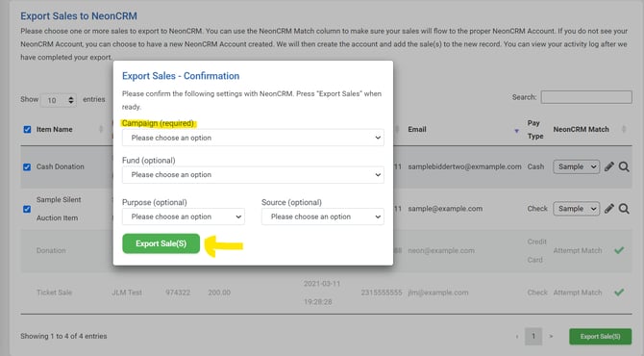Click the Ticket Sale item name
The height and width of the screenshot is (356, 644).
click(54, 292)
